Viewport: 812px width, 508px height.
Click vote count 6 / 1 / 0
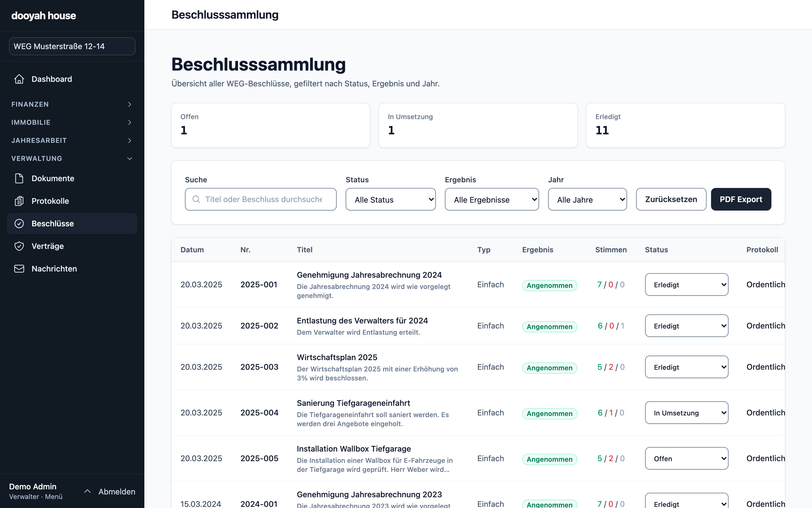[611, 413]
